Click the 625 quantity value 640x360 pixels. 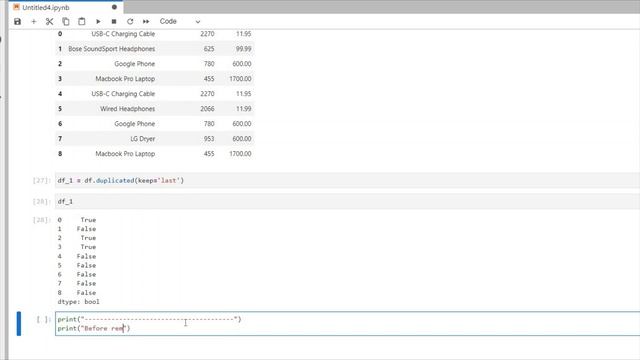209,49
